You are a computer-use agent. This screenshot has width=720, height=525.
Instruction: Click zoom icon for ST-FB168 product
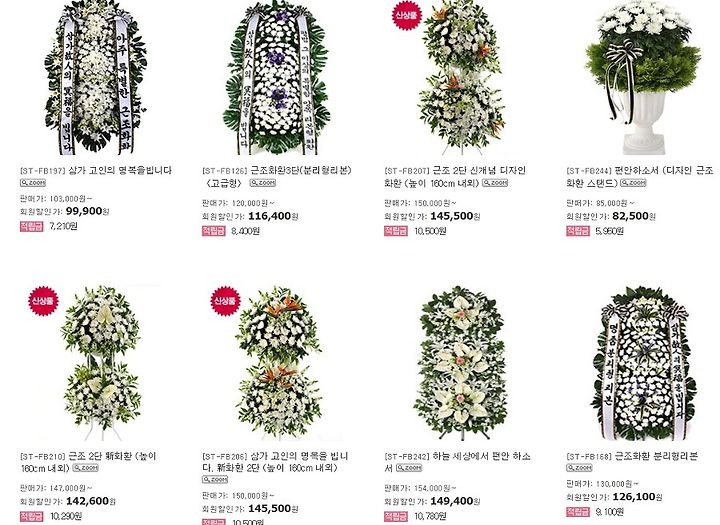[x=579, y=468]
